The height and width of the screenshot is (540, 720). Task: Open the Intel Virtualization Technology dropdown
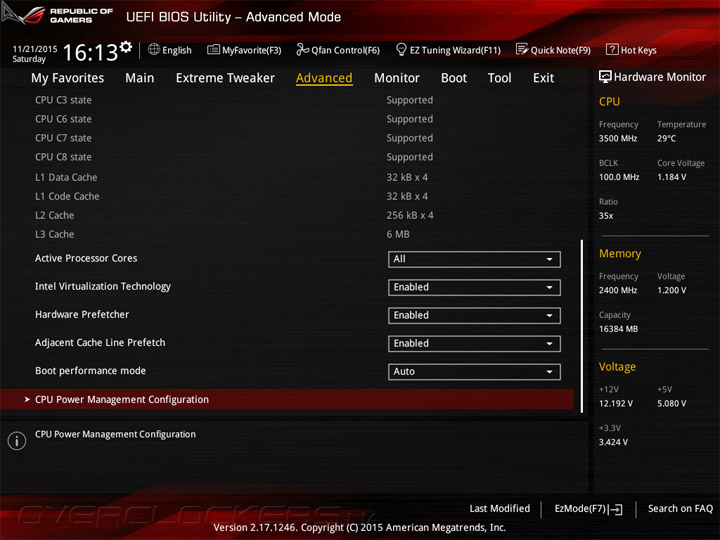tap(474, 287)
